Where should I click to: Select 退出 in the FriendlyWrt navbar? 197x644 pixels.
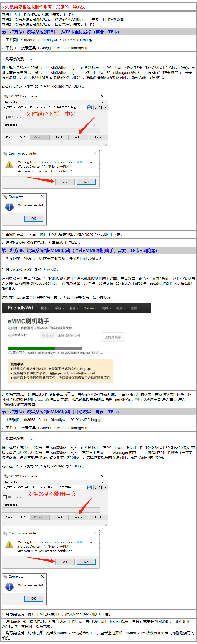(x=134, y=308)
